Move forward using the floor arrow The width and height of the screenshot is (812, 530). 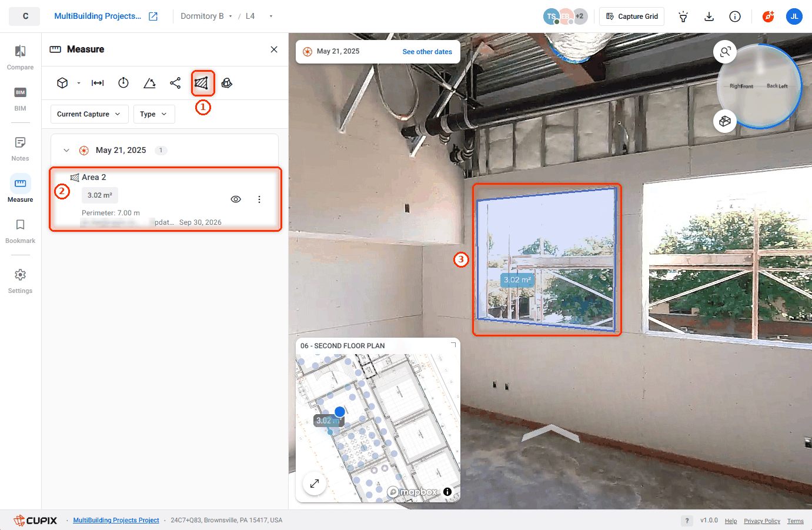[x=551, y=433]
